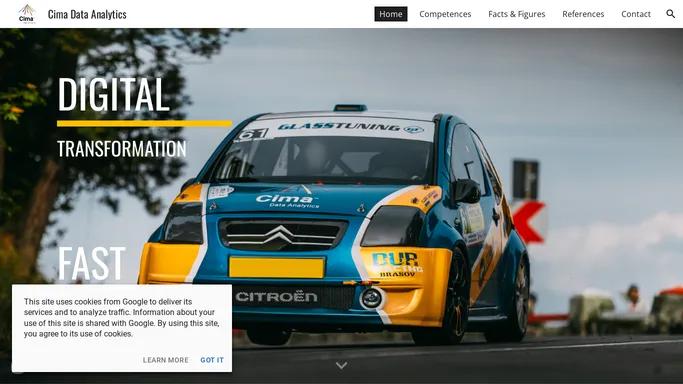Open the search magnifier icon
The image size is (683, 384).
[x=670, y=14]
